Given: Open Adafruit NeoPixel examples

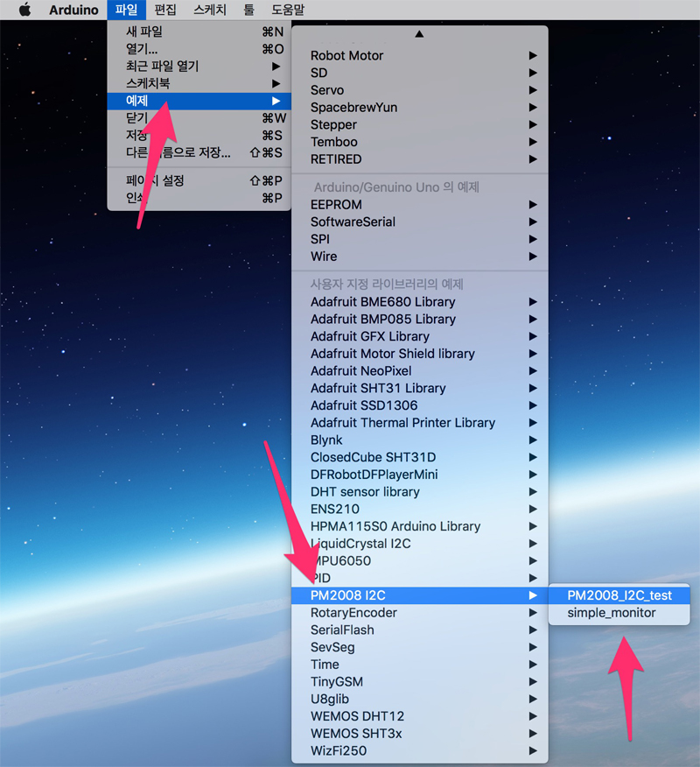Looking at the screenshot, I should pyautogui.click(x=419, y=370).
